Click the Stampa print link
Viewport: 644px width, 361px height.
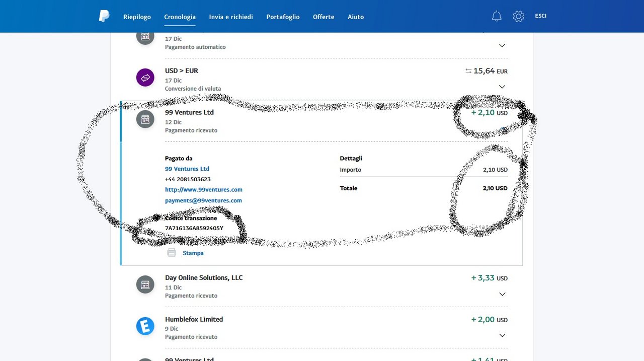[193, 253]
